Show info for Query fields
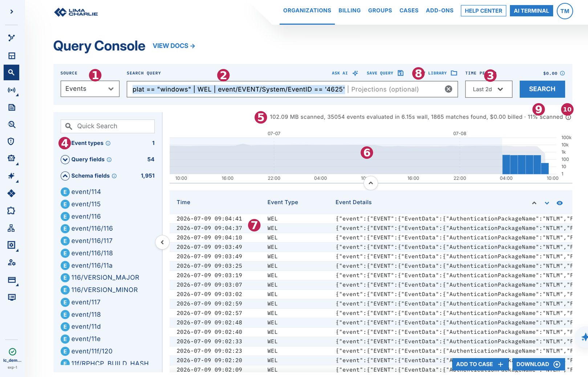The image size is (588, 377). pyautogui.click(x=109, y=160)
